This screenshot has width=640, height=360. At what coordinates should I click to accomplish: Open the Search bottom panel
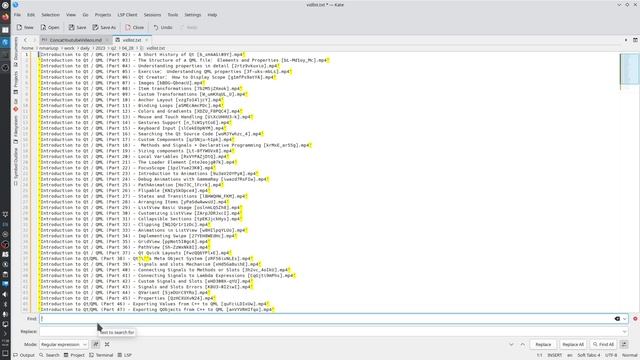click(49, 355)
